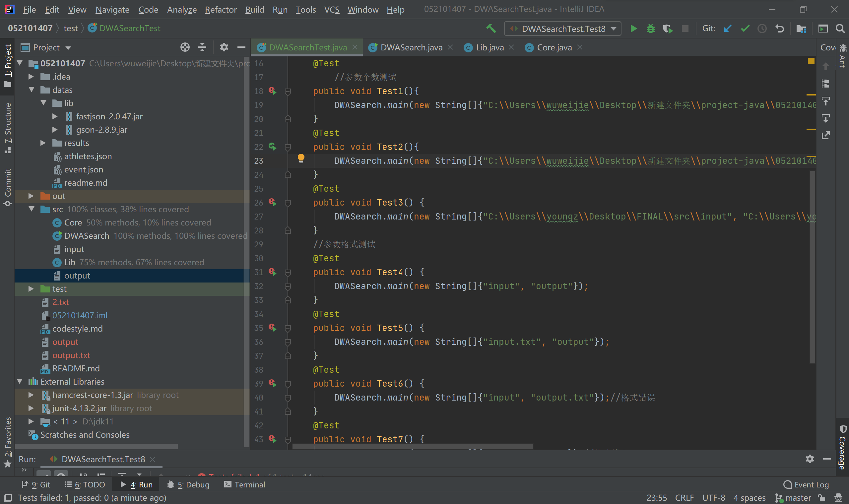849x504 pixels.
Task: Open the Refactor menu
Action: pyautogui.click(x=221, y=10)
